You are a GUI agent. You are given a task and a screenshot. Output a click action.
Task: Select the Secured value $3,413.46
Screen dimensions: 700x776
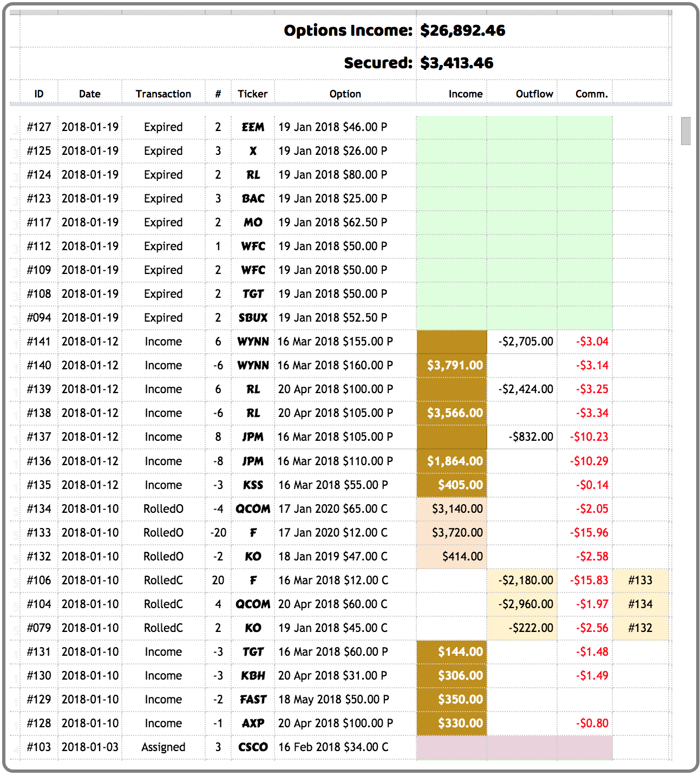click(x=456, y=63)
